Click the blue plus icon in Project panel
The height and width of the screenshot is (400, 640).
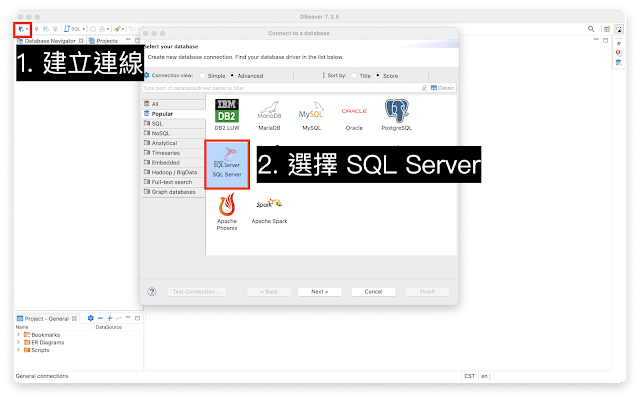pos(110,318)
